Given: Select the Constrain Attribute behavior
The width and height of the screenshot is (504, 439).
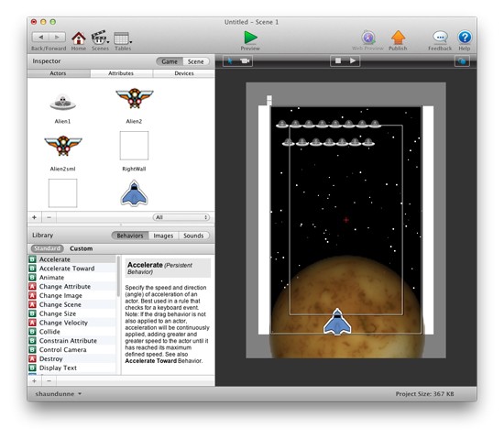Looking at the screenshot, I should point(72,341).
